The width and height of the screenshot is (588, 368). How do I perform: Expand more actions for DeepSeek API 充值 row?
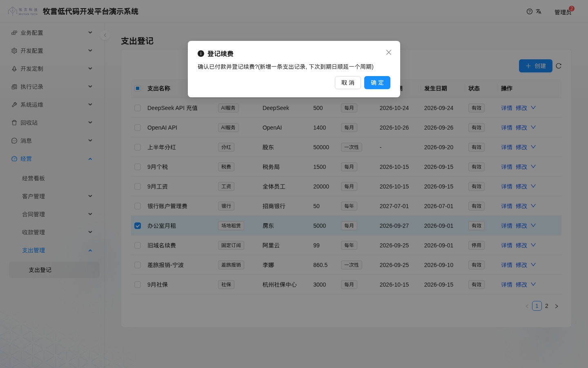[533, 108]
